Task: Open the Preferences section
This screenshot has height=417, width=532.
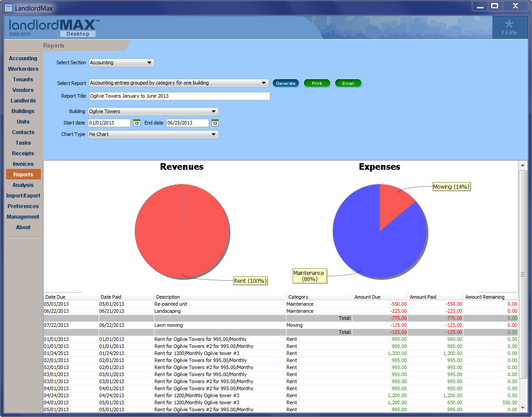Action: [23, 206]
